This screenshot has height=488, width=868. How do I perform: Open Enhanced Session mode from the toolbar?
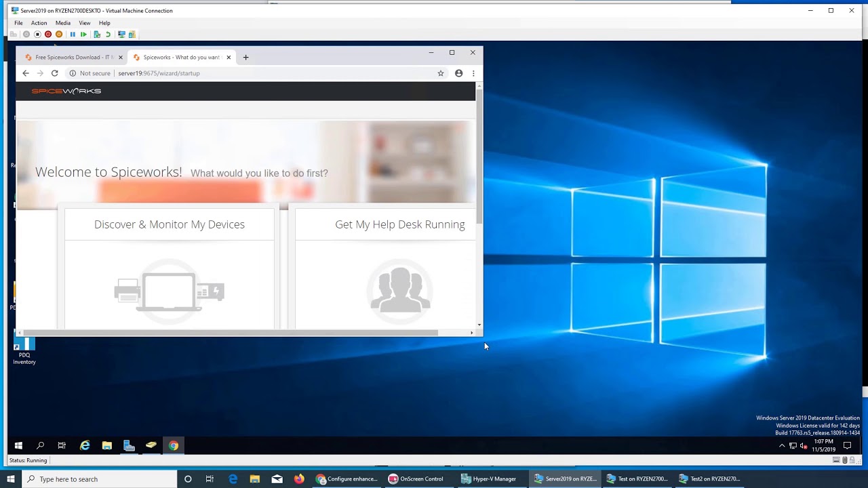click(x=122, y=35)
